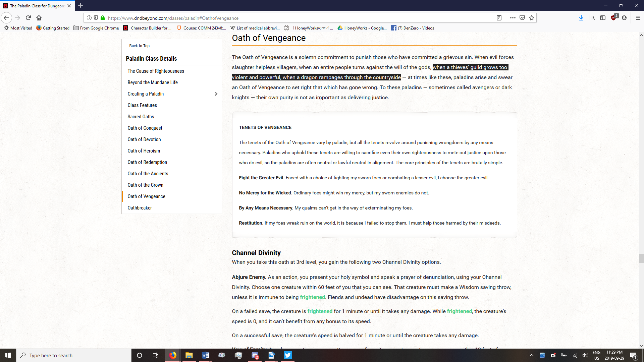Open the green frightened condition link
Image resolution: width=644 pixels, height=362 pixels.
312,297
